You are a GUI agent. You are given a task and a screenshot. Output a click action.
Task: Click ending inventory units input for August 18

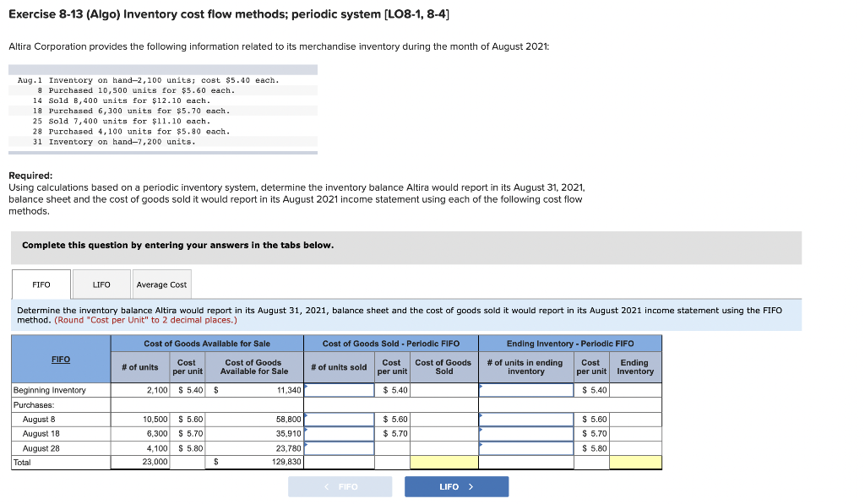click(525, 432)
